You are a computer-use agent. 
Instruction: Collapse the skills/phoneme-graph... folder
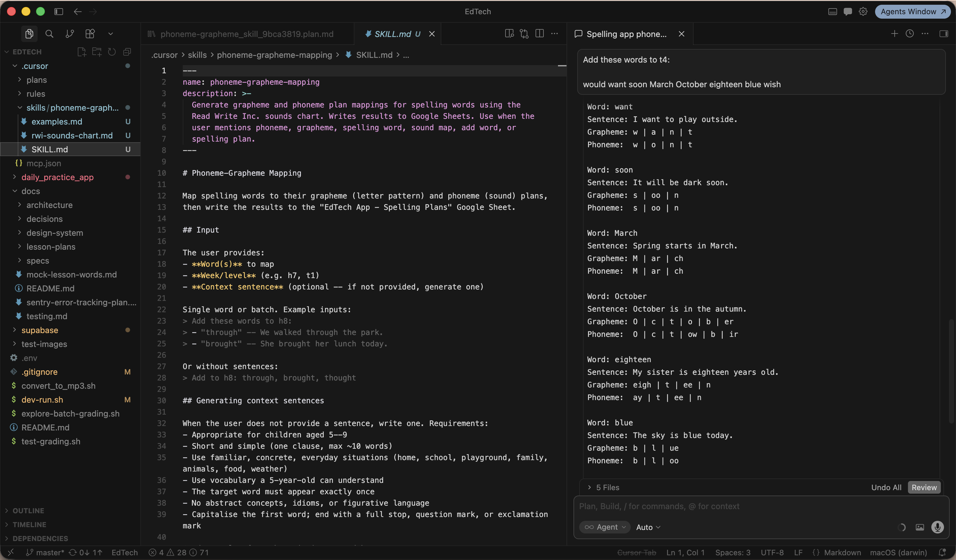70,108
